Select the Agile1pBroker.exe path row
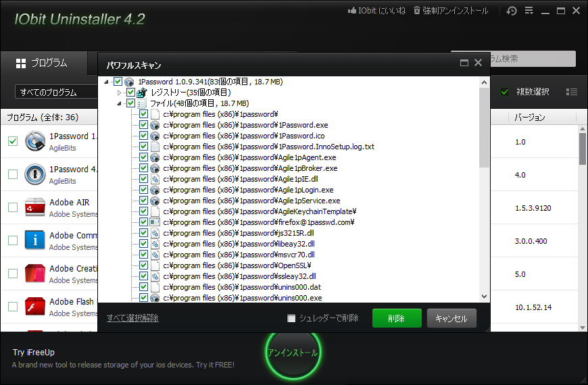 [250, 168]
